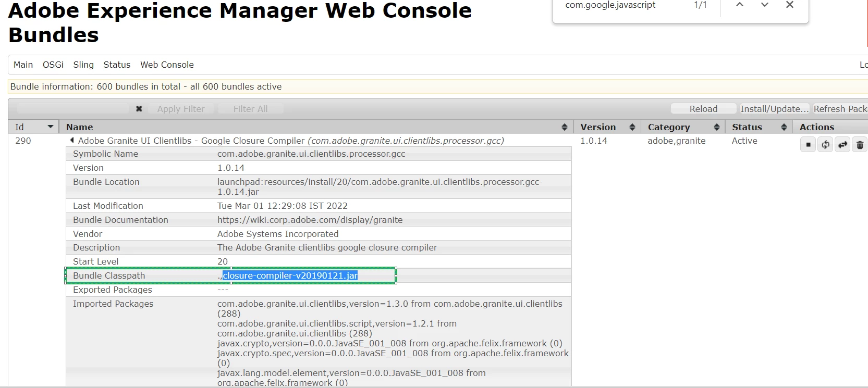Sort by Category column sort arrows
The height and width of the screenshot is (388, 868).
[717, 127]
